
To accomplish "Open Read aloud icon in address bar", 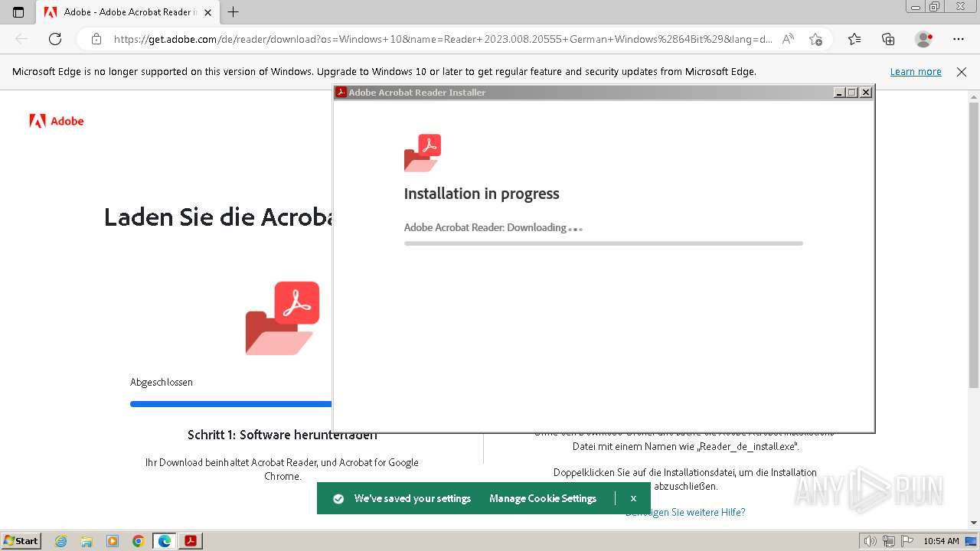I will (788, 39).
